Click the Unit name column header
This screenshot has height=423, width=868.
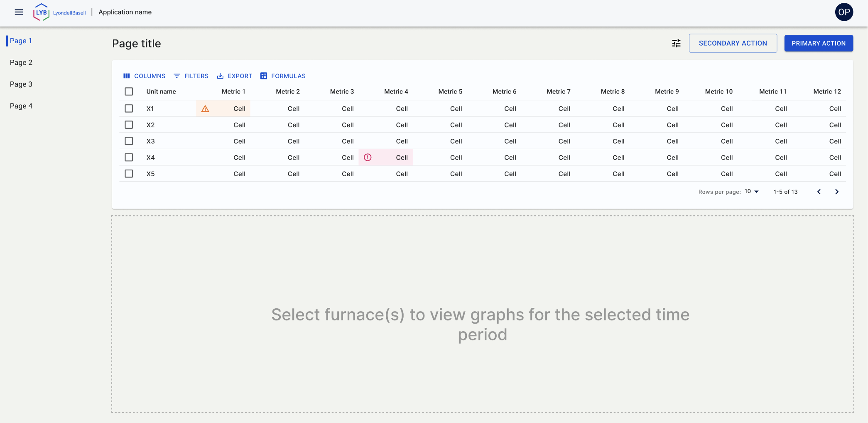coord(161,91)
